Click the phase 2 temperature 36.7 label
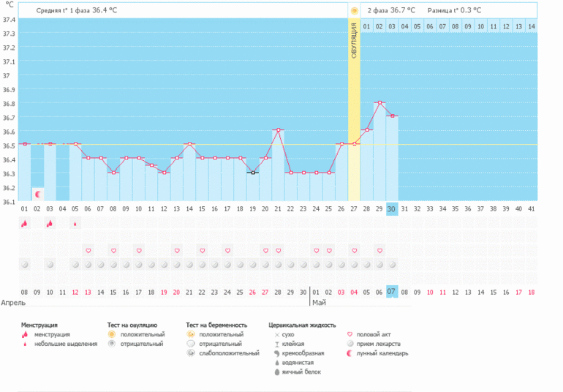563x392 pixels. point(391,10)
